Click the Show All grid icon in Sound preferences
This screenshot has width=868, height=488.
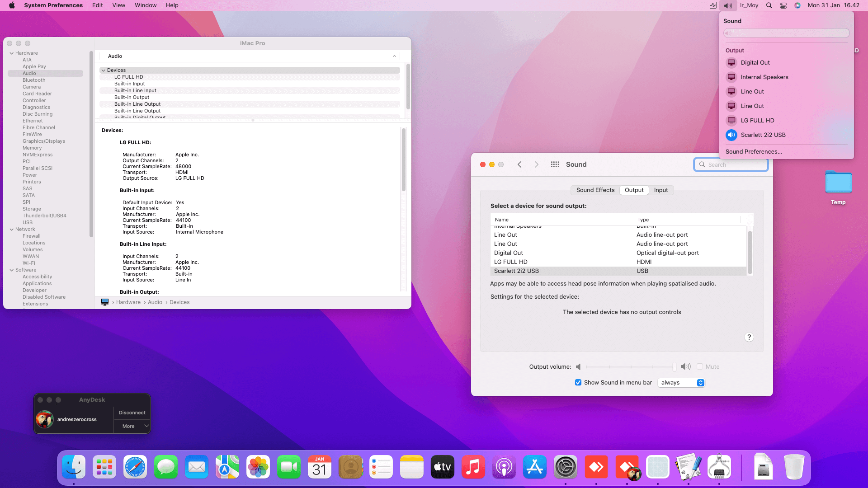click(555, 164)
